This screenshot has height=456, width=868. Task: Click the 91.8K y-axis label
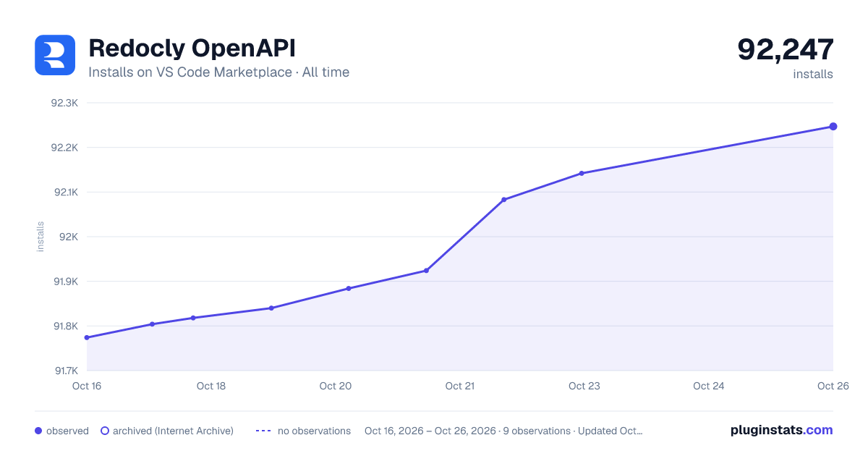[x=64, y=326]
